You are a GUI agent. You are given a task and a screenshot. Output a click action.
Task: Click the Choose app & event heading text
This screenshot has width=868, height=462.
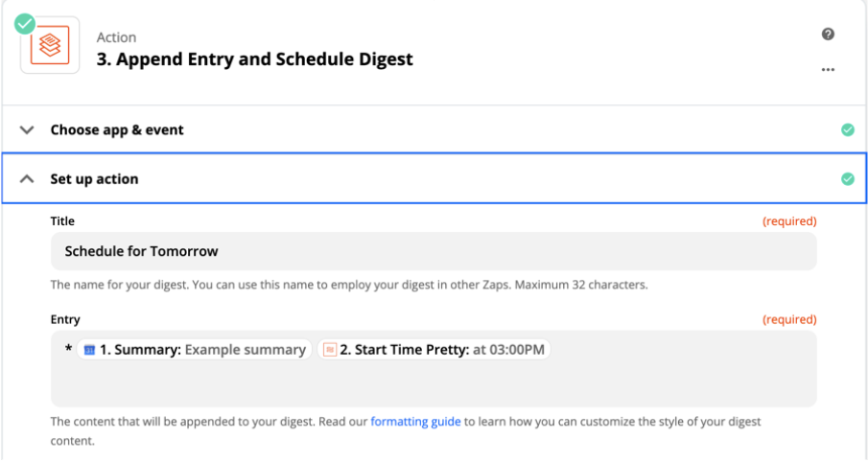click(117, 130)
